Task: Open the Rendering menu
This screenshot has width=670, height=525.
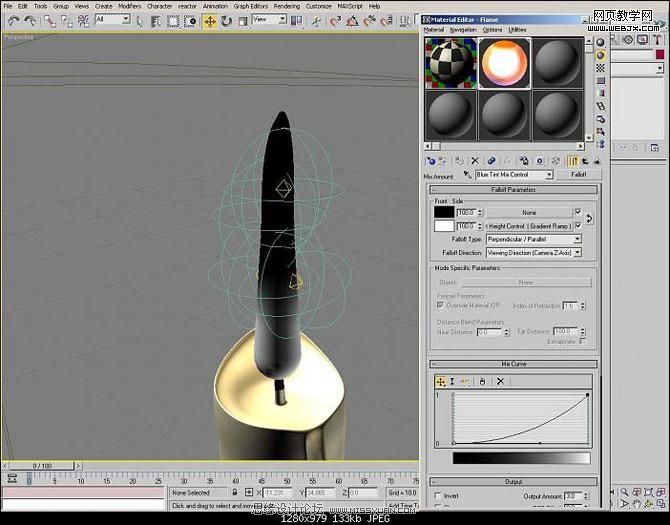Action: (x=286, y=6)
